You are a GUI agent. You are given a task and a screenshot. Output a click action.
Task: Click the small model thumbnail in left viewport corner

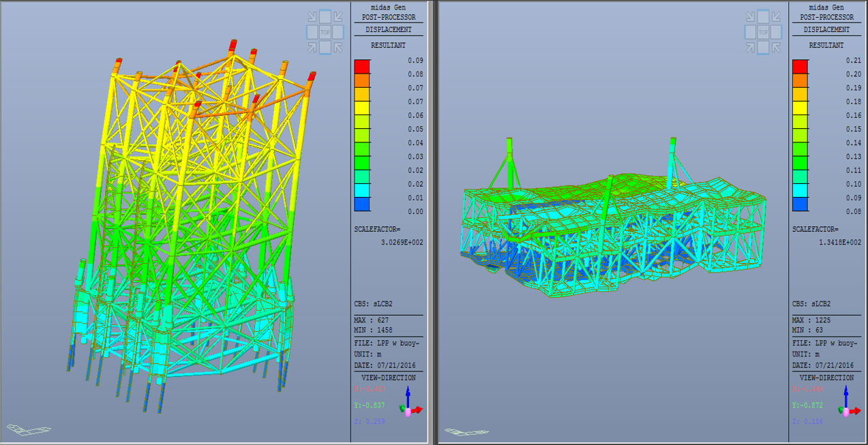pyautogui.click(x=29, y=430)
